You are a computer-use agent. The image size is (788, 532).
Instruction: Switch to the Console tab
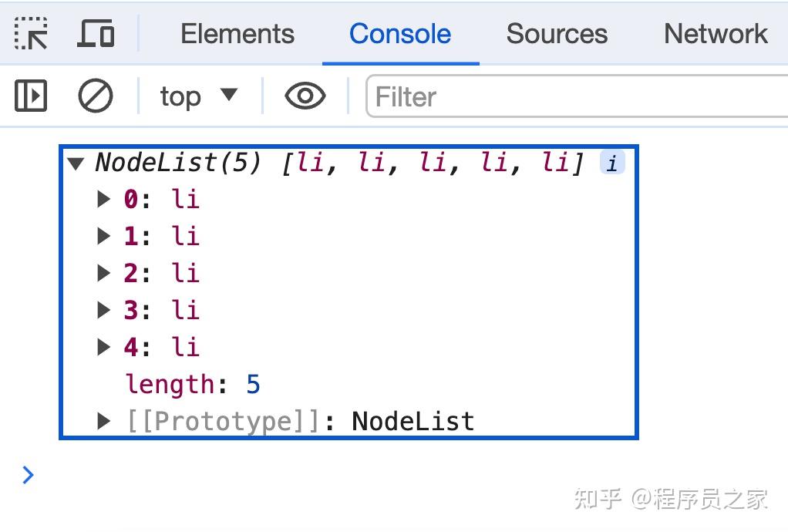pos(399,33)
